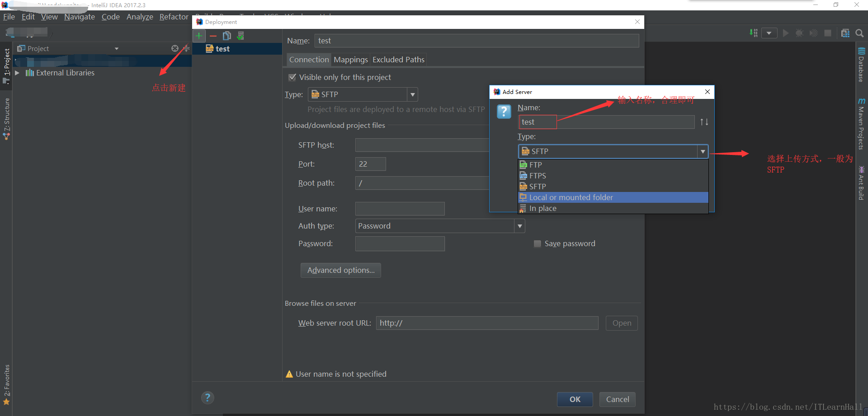Click the Make Project build icon
Viewport: 868px width, 416px height.
(x=753, y=33)
